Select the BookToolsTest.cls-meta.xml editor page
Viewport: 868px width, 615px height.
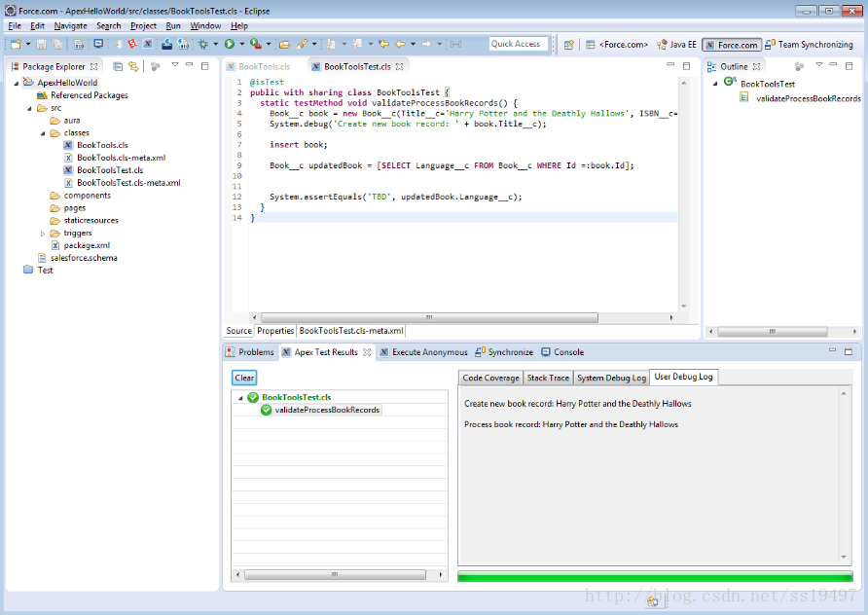pos(351,331)
